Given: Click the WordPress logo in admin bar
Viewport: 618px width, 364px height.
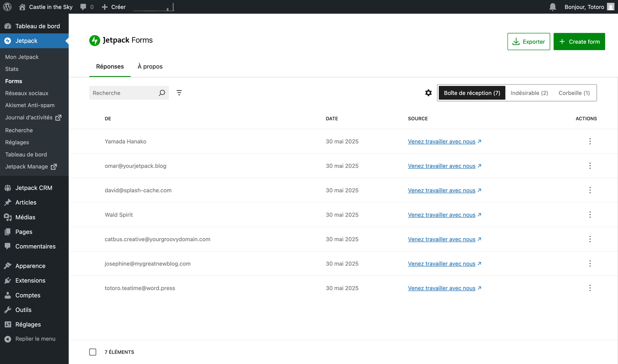Looking at the screenshot, I should pyautogui.click(x=7, y=7).
